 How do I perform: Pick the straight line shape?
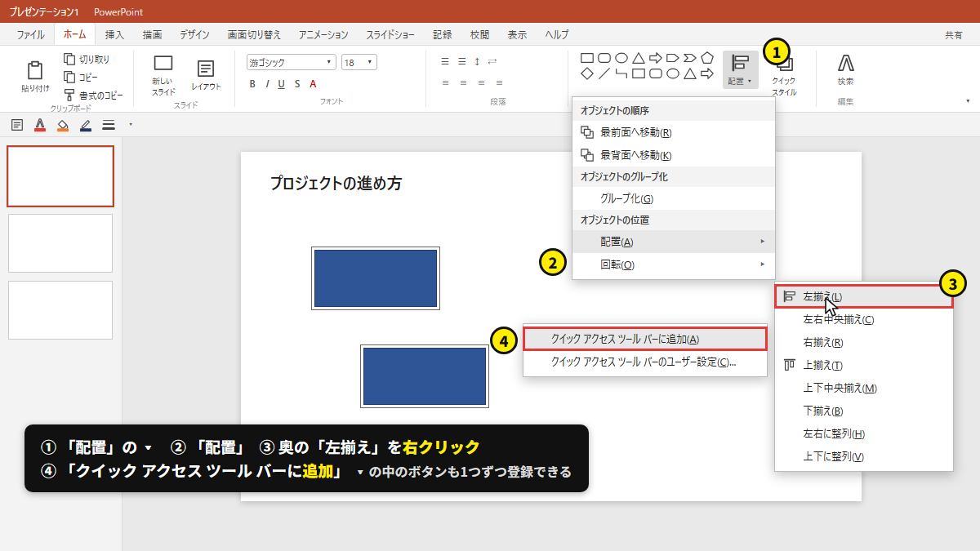pyautogui.click(x=604, y=73)
